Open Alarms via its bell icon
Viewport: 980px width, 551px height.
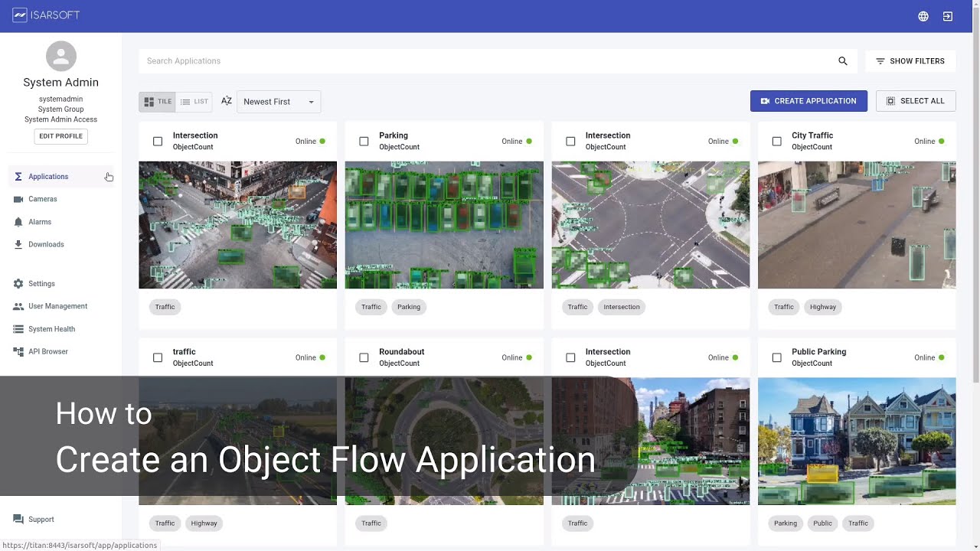[x=18, y=222]
